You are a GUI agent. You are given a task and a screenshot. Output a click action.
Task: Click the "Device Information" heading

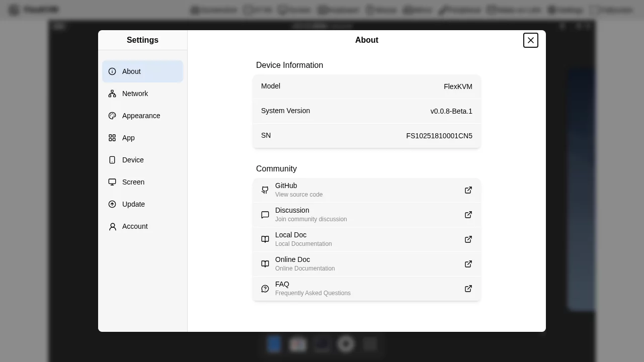(x=289, y=65)
